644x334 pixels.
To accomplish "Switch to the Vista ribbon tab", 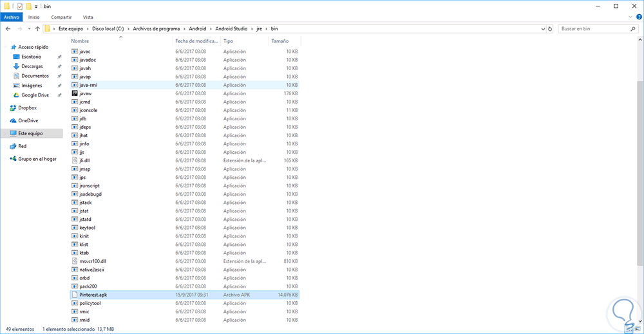I will coord(88,17).
